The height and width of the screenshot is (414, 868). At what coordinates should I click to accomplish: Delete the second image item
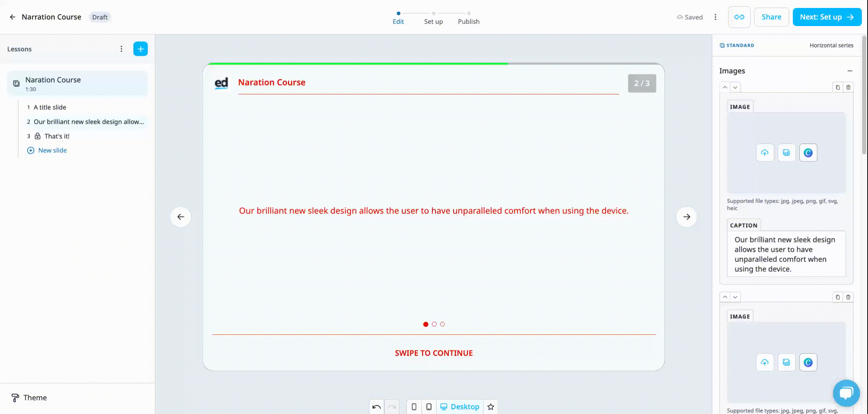pos(848,297)
